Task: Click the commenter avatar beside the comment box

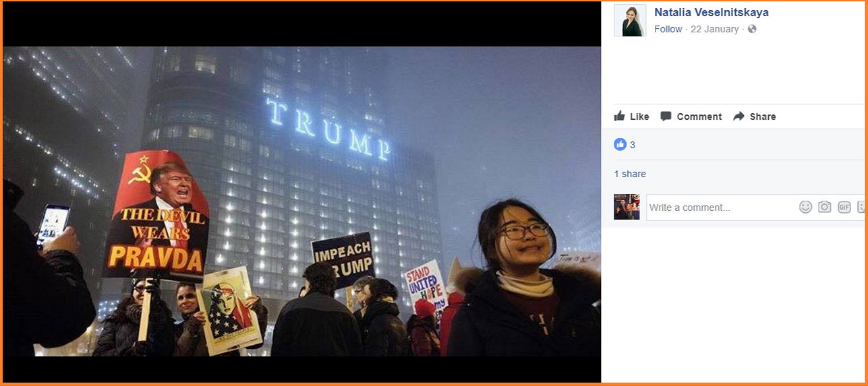Action: coord(627,207)
